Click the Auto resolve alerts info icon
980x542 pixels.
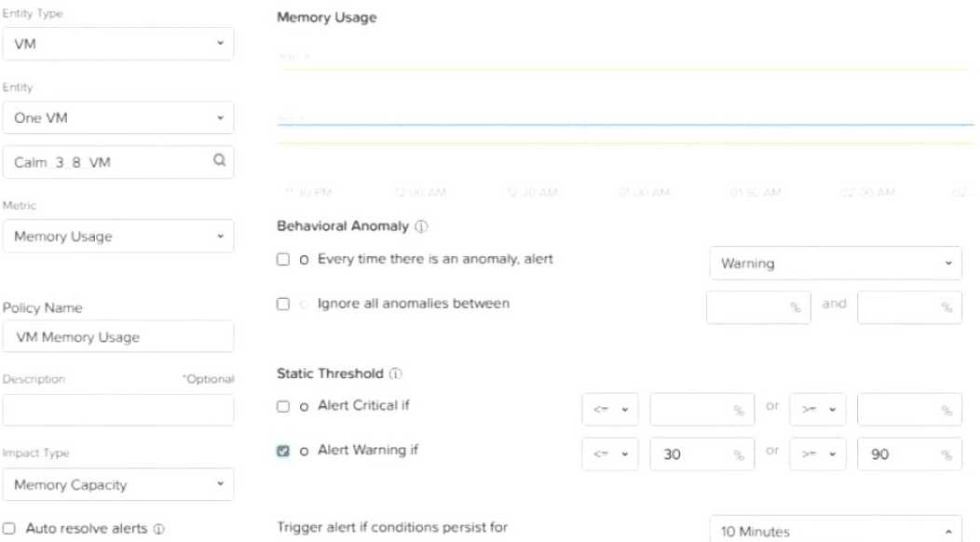coord(159,529)
